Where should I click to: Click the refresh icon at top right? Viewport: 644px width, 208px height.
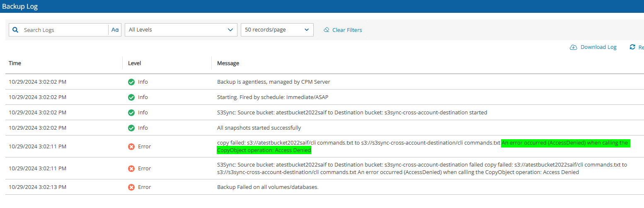(632, 47)
